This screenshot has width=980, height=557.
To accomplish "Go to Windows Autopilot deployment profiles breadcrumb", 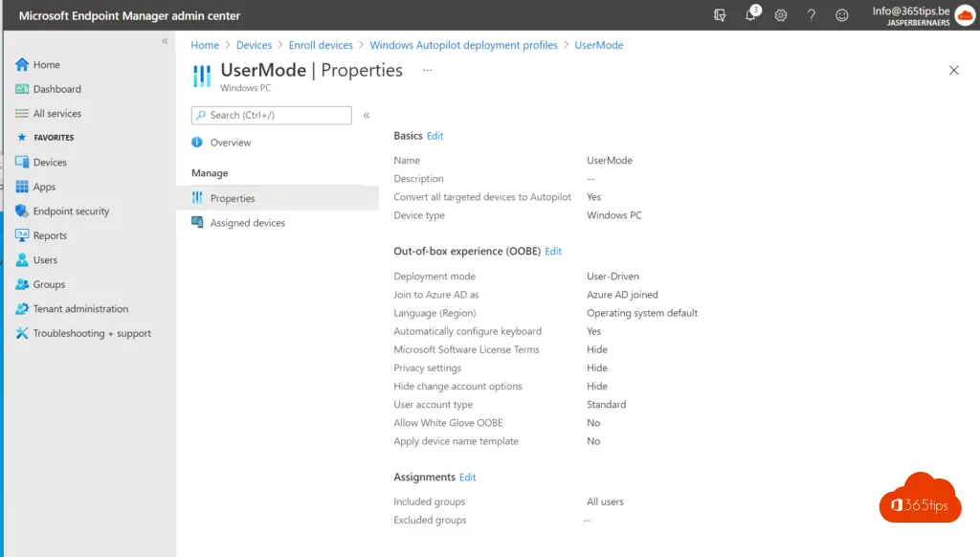I will pos(464,45).
